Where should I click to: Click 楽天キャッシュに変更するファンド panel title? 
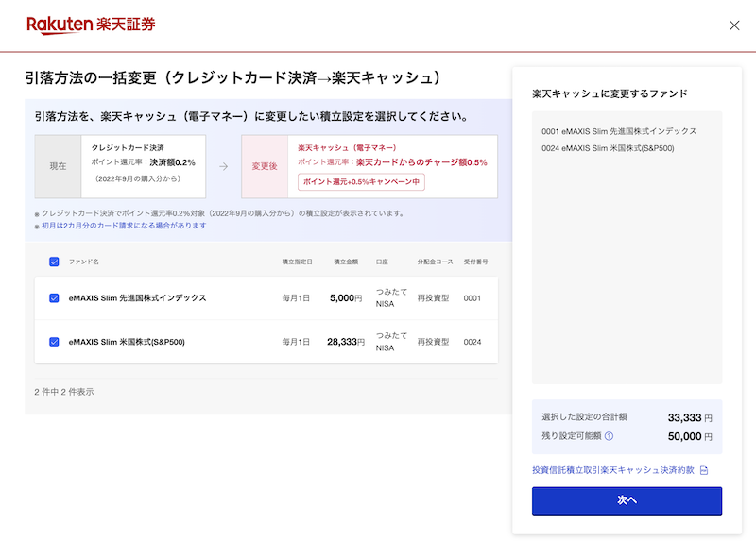tap(610, 93)
